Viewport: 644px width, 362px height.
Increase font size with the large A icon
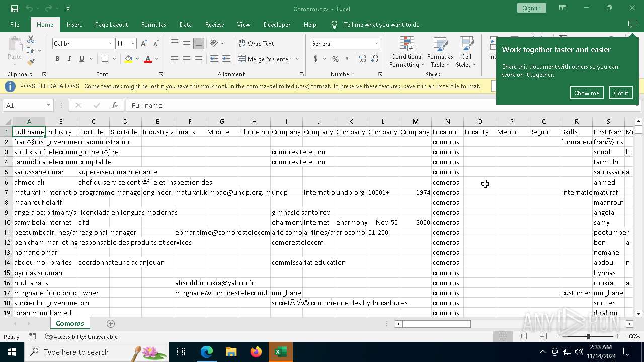tap(144, 44)
